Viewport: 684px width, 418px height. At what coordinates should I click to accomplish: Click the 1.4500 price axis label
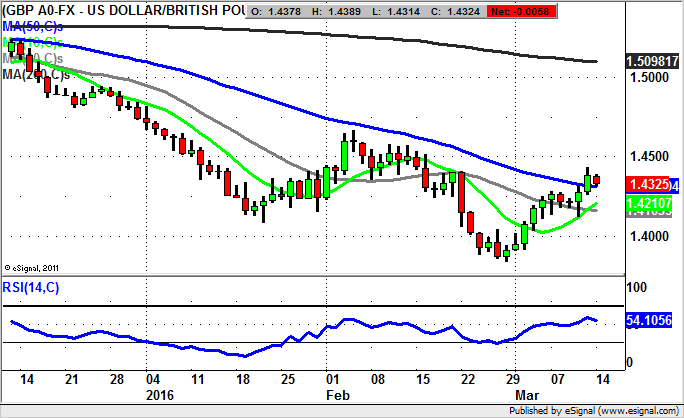(645, 156)
